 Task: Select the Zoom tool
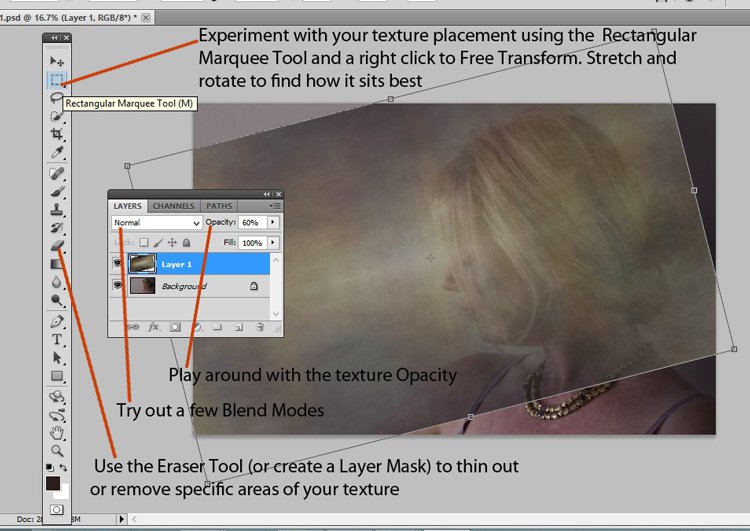point(57,449)
